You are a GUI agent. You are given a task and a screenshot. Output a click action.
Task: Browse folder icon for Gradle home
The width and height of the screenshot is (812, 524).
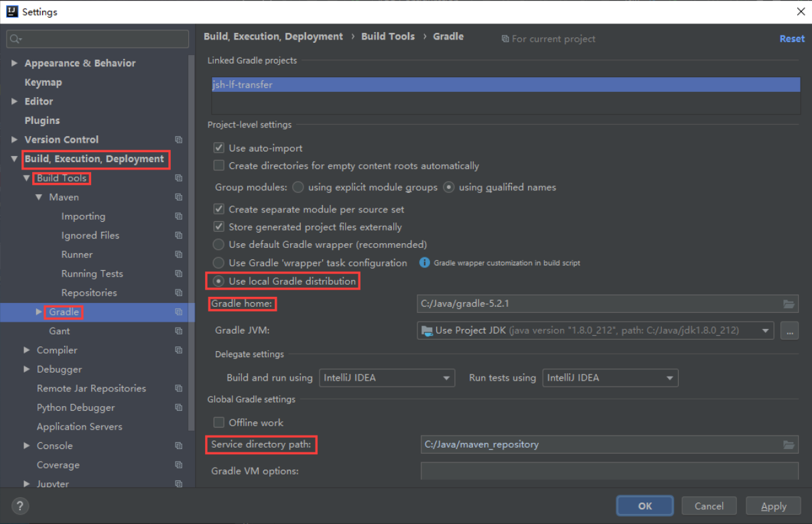tap(789, 304)
